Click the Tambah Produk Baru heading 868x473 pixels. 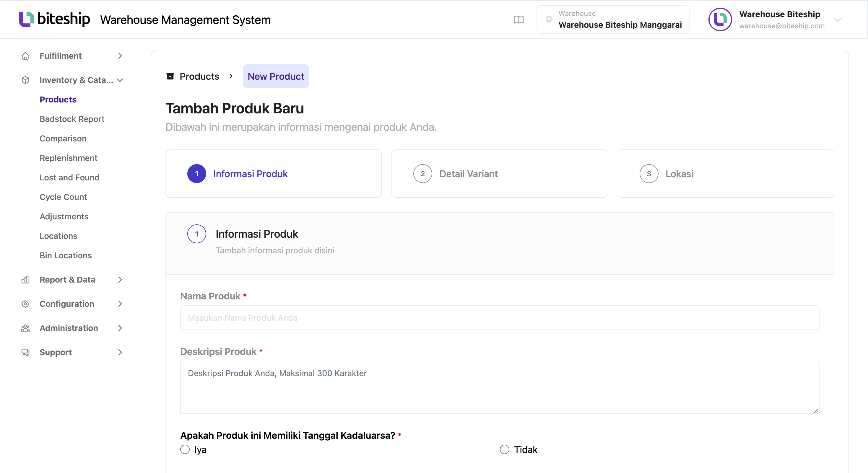click(235, 108)
